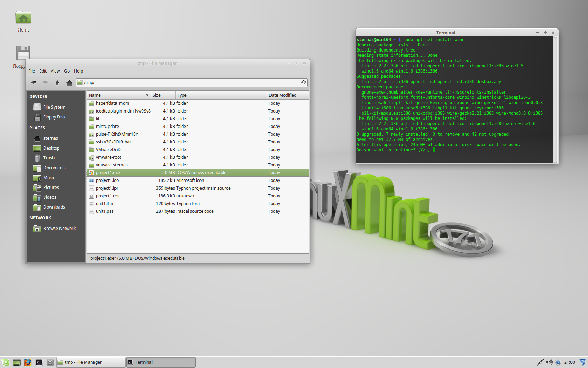Sort files by the Size column
This screenshot has height=368, width=588.
coord(163,95)
